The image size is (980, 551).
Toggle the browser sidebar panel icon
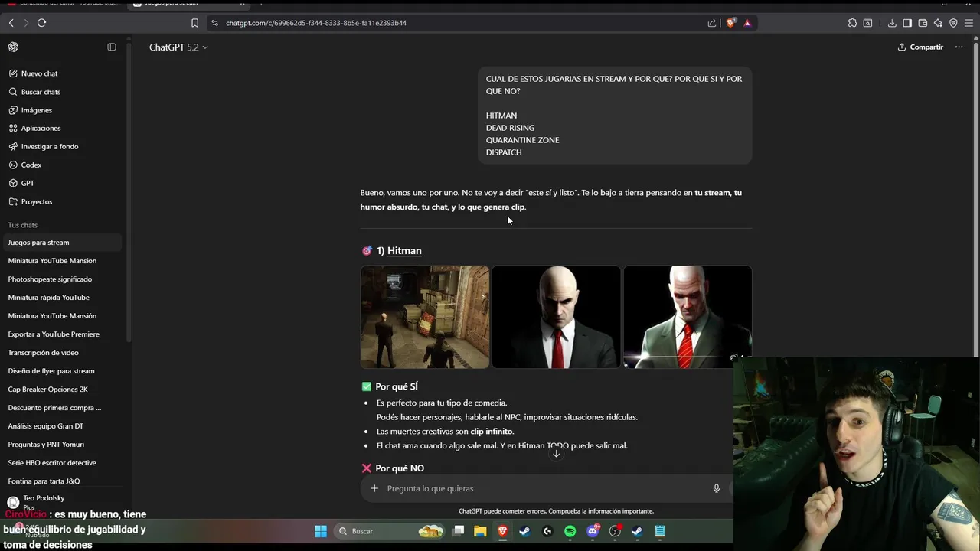pos(907,23)
